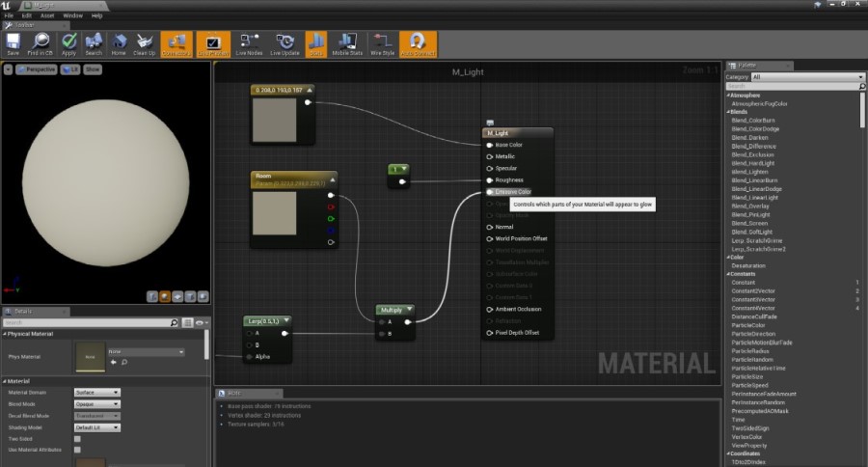
Task: Click the Live Nodes toolbar icon
Action: (x=249, y=41)
